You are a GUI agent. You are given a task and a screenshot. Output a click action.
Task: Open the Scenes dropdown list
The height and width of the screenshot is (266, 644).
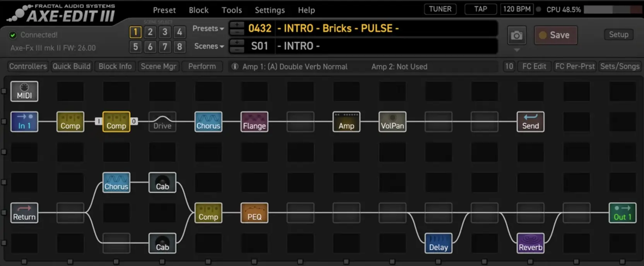point(209,46)
